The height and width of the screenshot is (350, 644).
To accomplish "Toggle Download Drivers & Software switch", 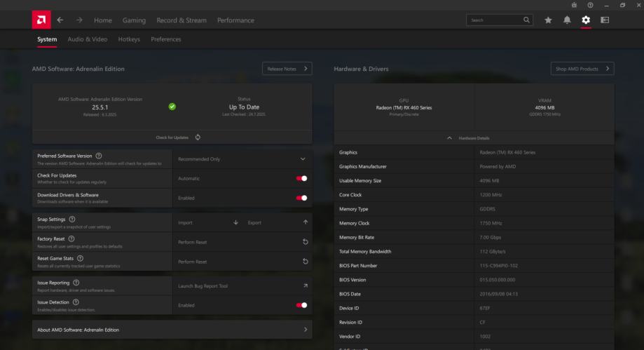I will (301, 198).
